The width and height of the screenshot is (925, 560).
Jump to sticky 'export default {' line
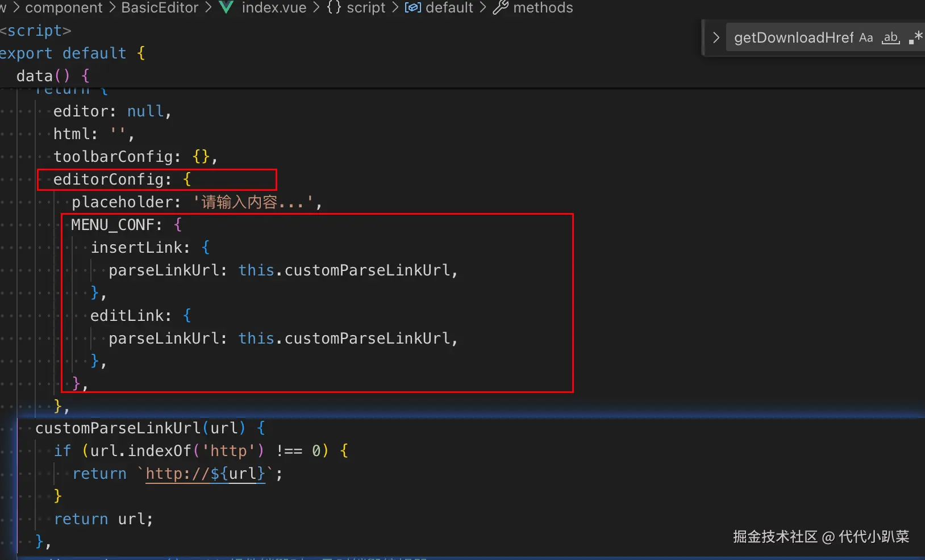pyautogui.click(x=73, y=53)
